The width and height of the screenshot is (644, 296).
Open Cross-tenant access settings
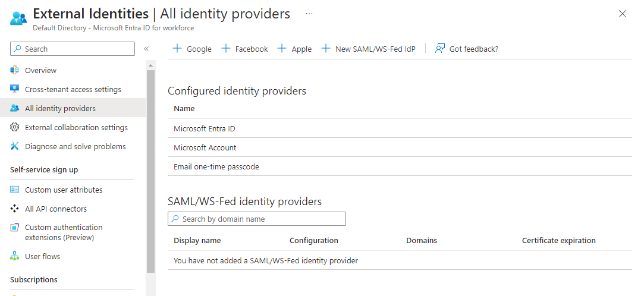coord(73,89)
